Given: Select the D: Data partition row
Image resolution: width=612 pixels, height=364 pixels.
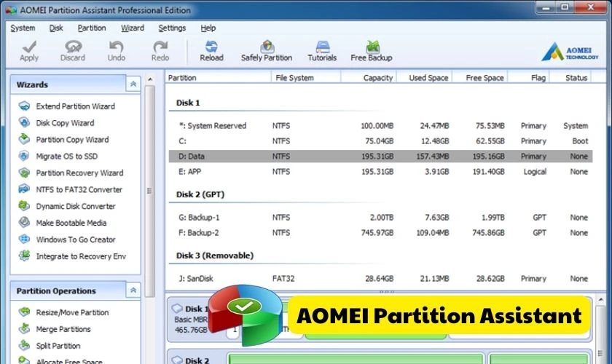Looking at the screenshot, I should click(380, 157).
